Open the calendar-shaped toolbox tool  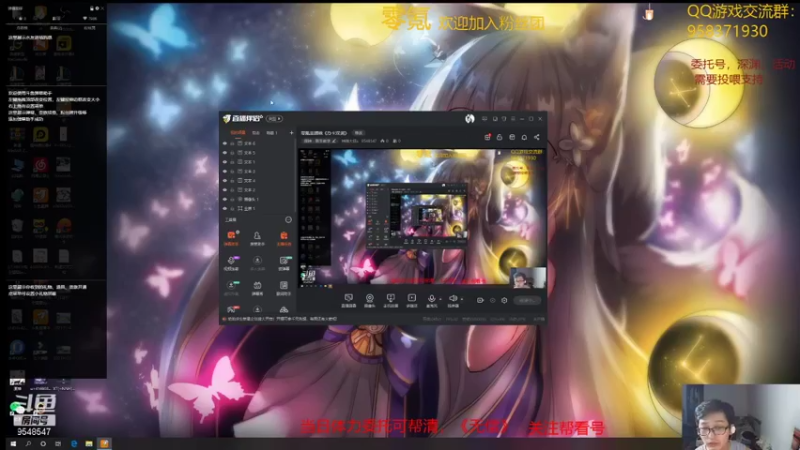pos(257,287)
